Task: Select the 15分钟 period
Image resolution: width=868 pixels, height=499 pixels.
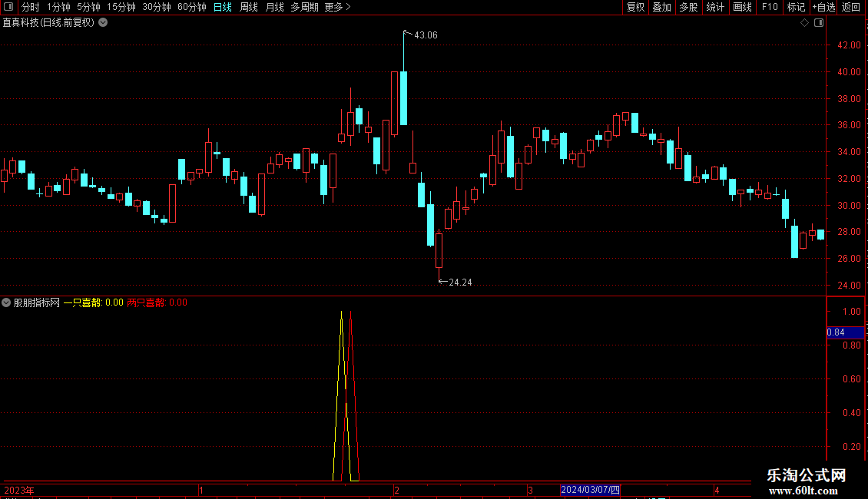Action: (121, 7)
